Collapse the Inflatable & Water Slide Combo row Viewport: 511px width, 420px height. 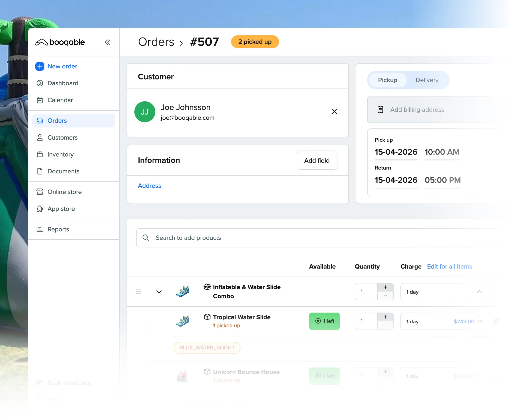[x=159, y=292]
